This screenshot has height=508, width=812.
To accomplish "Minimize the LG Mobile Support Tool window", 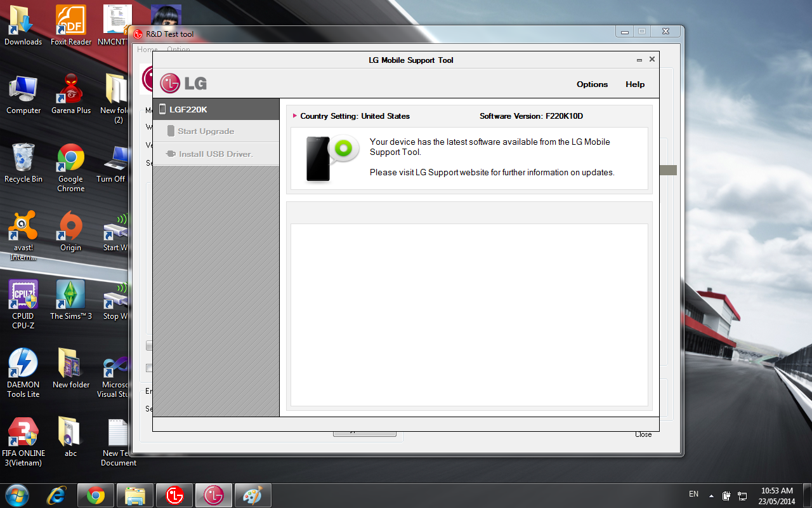I will point(639,60).
